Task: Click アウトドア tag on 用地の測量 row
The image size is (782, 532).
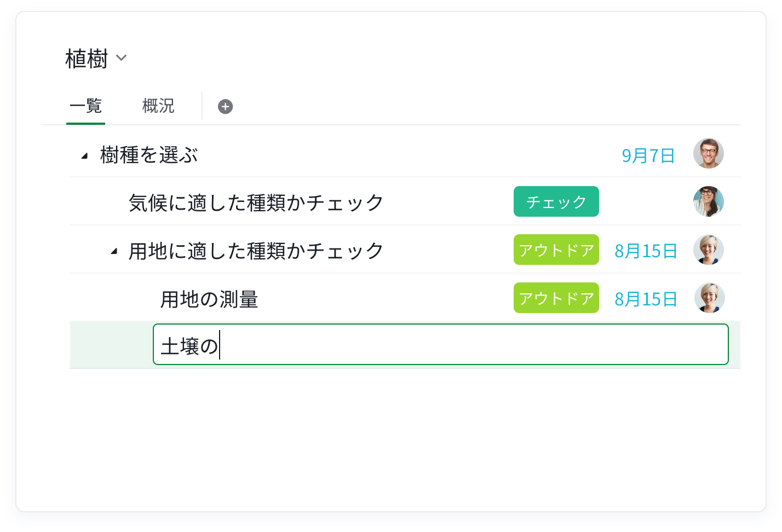Action: point(556,298)
